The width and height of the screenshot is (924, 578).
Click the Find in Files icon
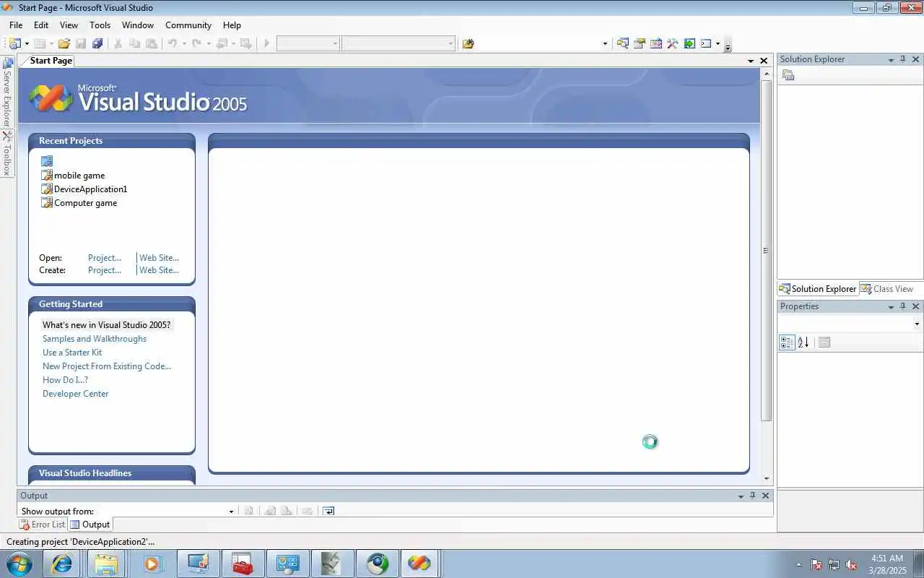pyautogui.click(x=468, y=43)
